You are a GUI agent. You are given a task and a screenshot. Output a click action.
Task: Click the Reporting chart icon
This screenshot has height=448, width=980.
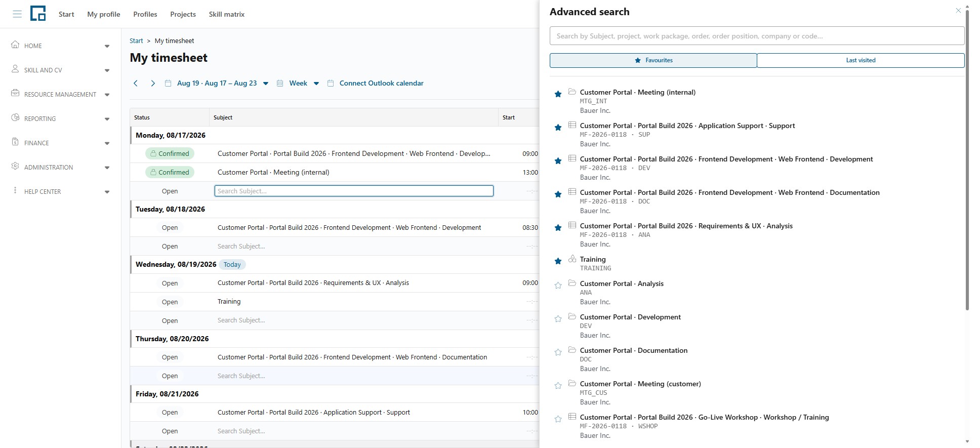coord(15,117)
